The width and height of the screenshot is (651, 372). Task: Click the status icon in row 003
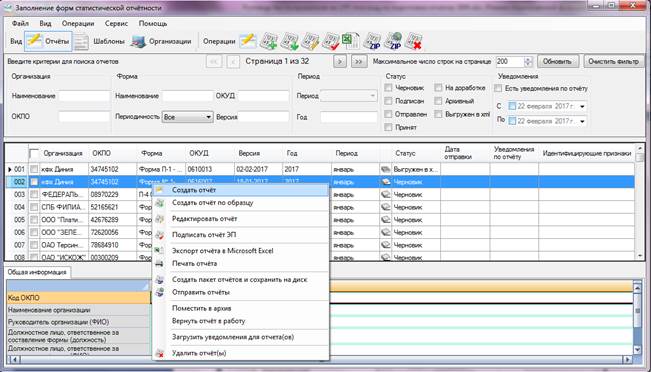click(x=386, y=194)
